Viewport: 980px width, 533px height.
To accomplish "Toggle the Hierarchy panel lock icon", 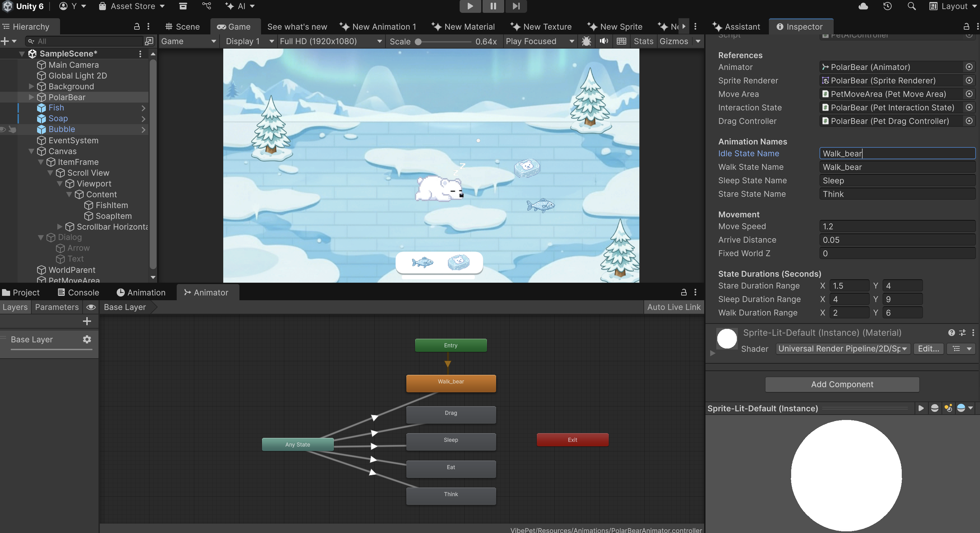I will [x=137, y=26].
